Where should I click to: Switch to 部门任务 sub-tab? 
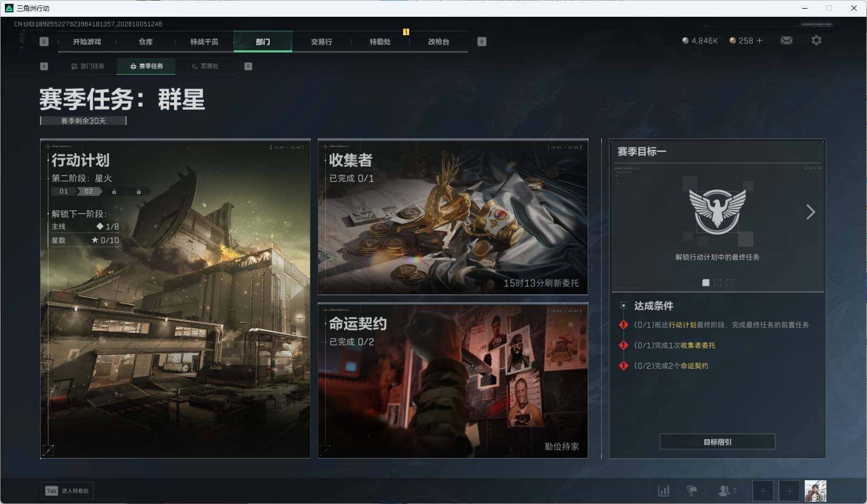coord(88,67)
